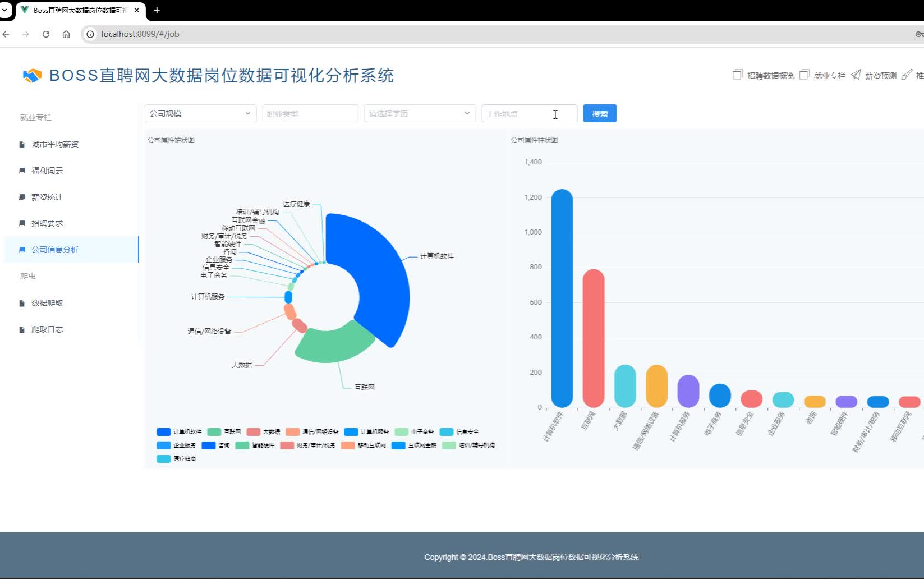
Task: Toggle 企业服务 legend item
Action: [x=177, y=445]
